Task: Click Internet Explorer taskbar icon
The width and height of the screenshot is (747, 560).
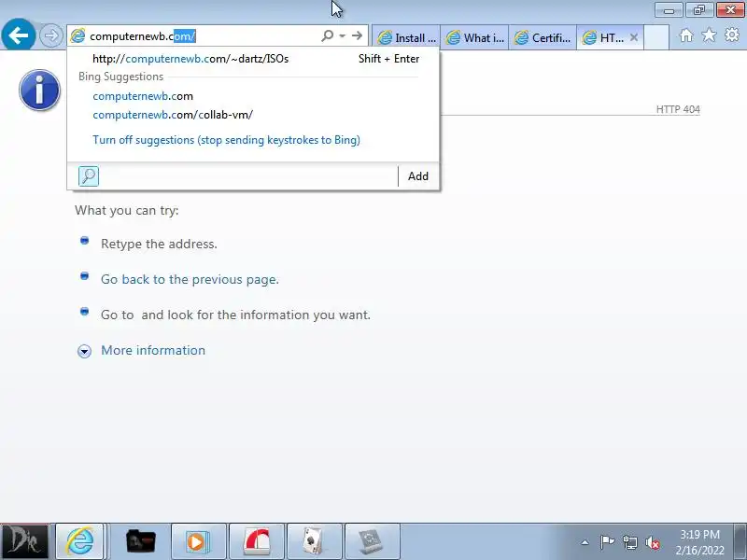Action: [x=79, y=541]
